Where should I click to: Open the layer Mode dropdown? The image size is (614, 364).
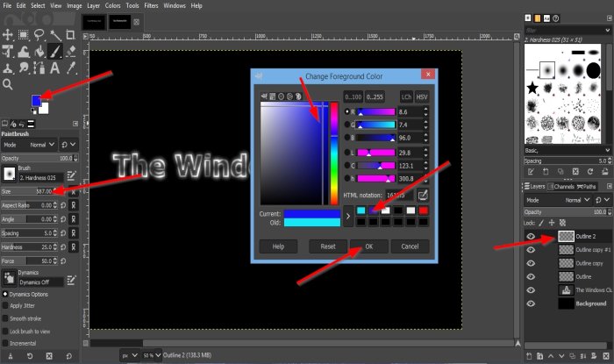558,200
